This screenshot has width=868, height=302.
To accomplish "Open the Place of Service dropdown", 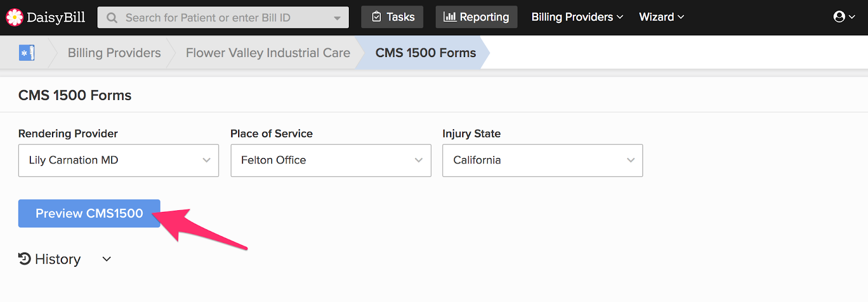I will pos(330,160).
